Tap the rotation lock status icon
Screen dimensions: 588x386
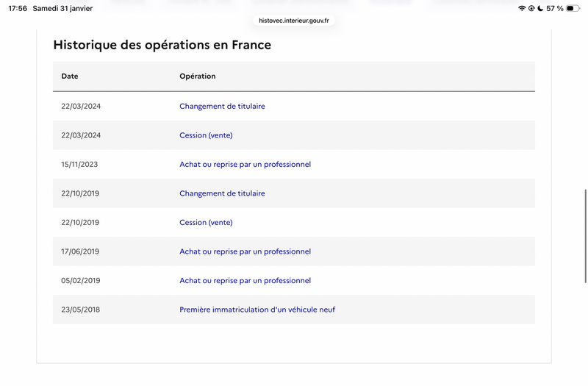pos(531,8)
